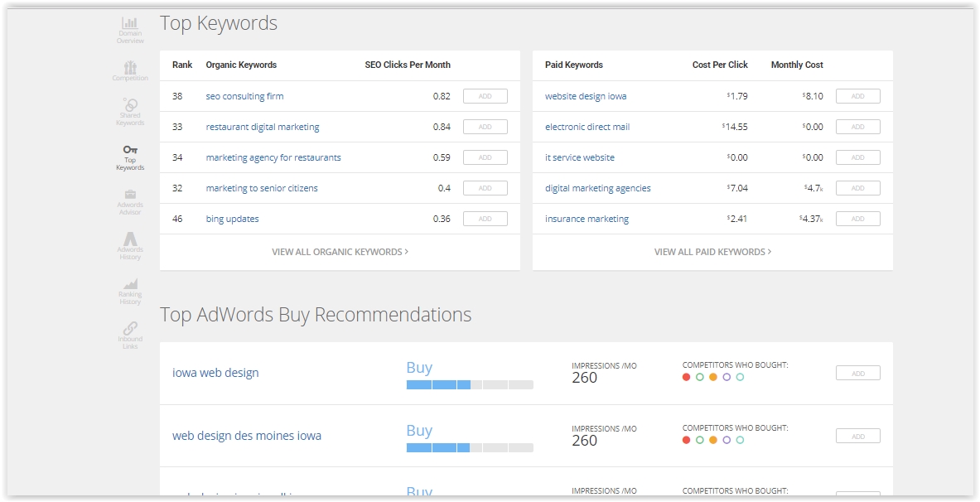Open 'marketing to senior citizens' keyword
This screenshot has width=980, height=502.
point(262,188)
